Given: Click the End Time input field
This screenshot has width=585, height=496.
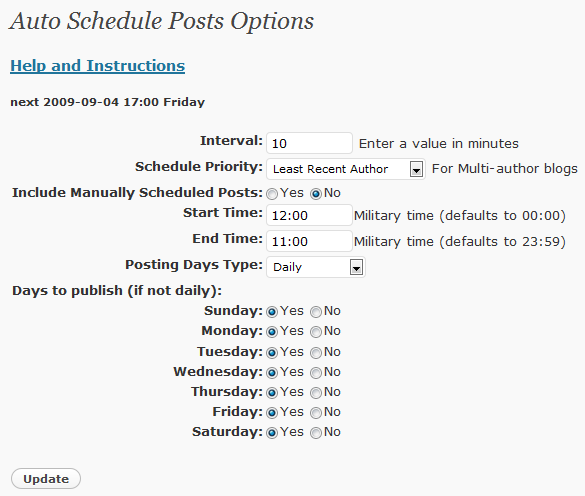Looking at the screenshot, I should pyautogui.click(x=309, y=241).
